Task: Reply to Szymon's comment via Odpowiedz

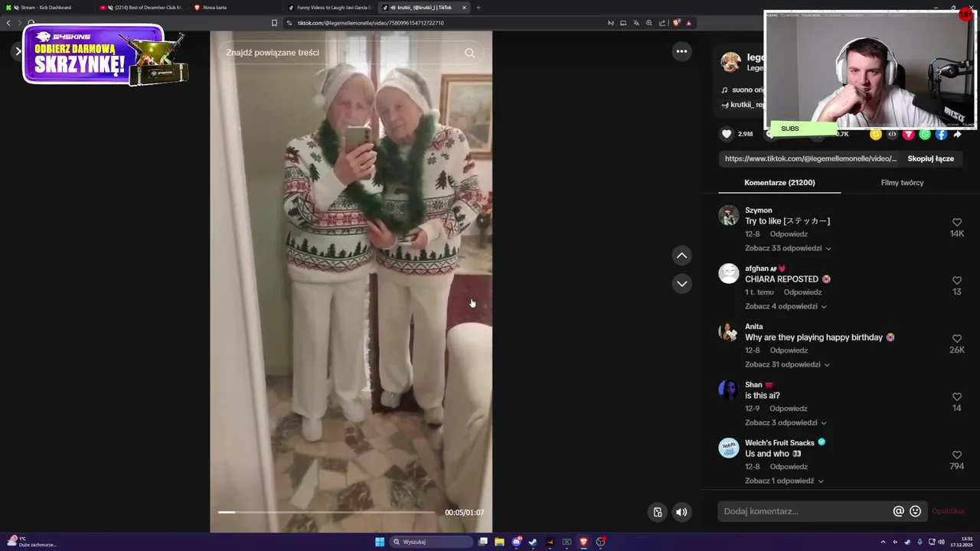Action: click(x=789, y=234)
